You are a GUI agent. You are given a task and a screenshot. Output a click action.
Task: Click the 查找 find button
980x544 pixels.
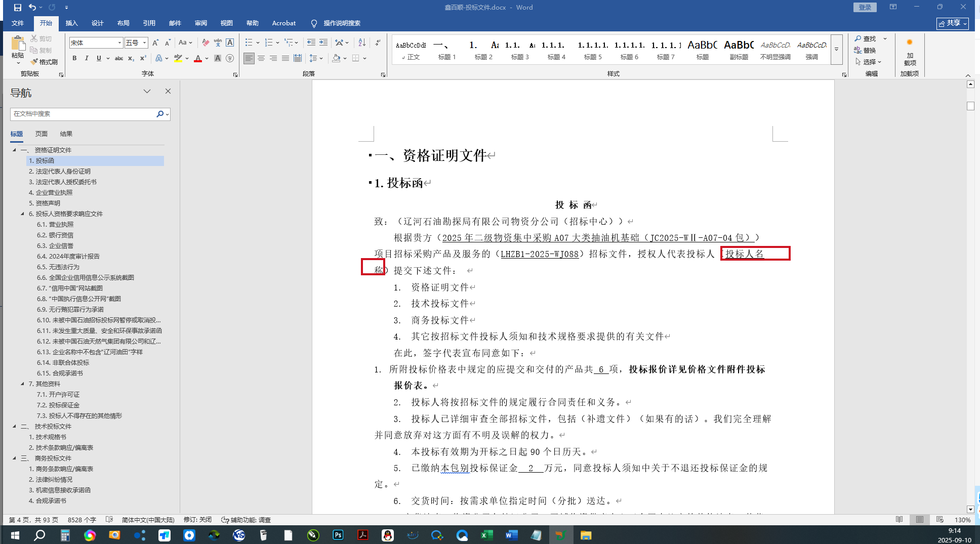(866, 38)
